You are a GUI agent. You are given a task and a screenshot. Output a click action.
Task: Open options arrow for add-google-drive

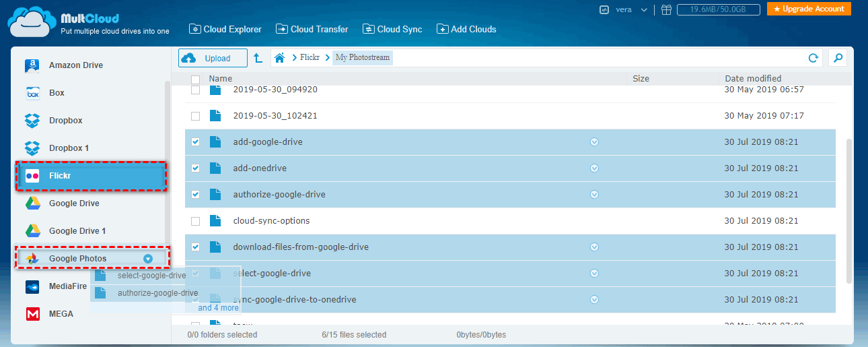[x=594, y=142]
